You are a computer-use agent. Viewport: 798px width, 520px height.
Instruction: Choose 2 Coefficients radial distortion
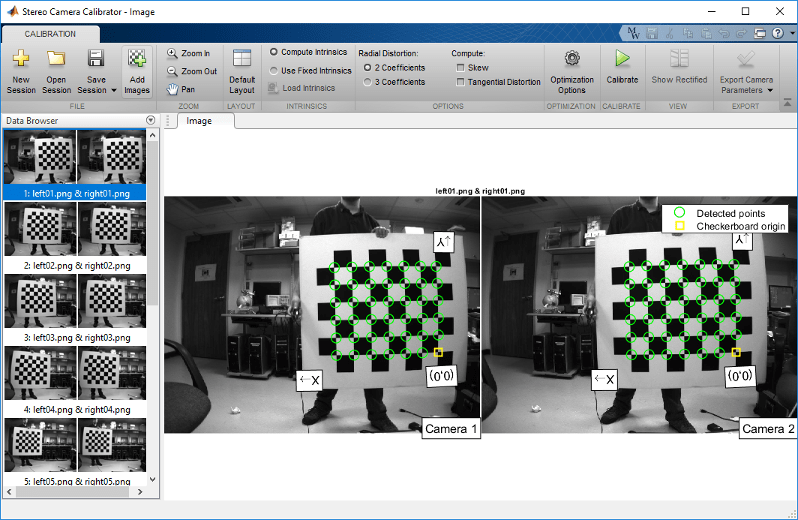pos(394,68)
